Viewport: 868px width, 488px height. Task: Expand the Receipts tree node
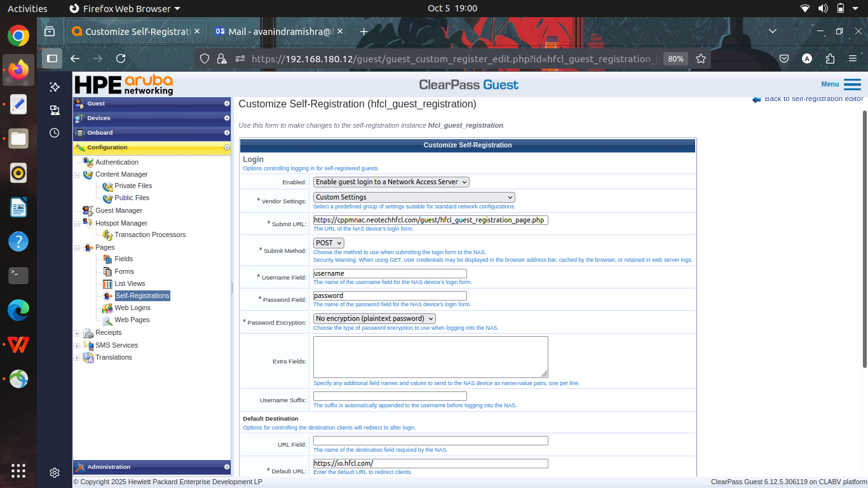tap(78, 333)
